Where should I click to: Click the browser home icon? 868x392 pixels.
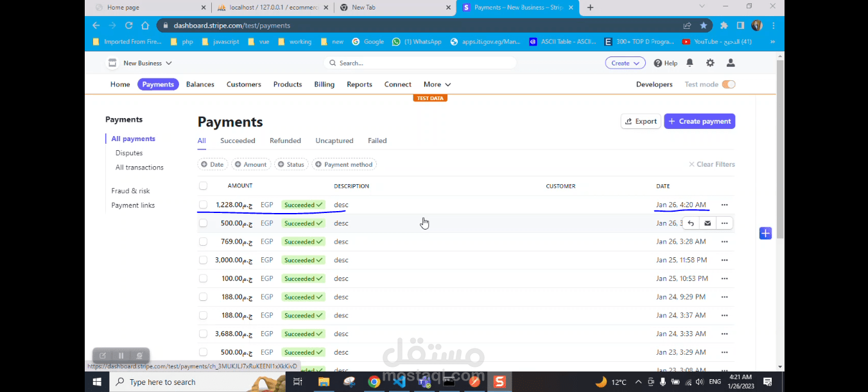145,26
